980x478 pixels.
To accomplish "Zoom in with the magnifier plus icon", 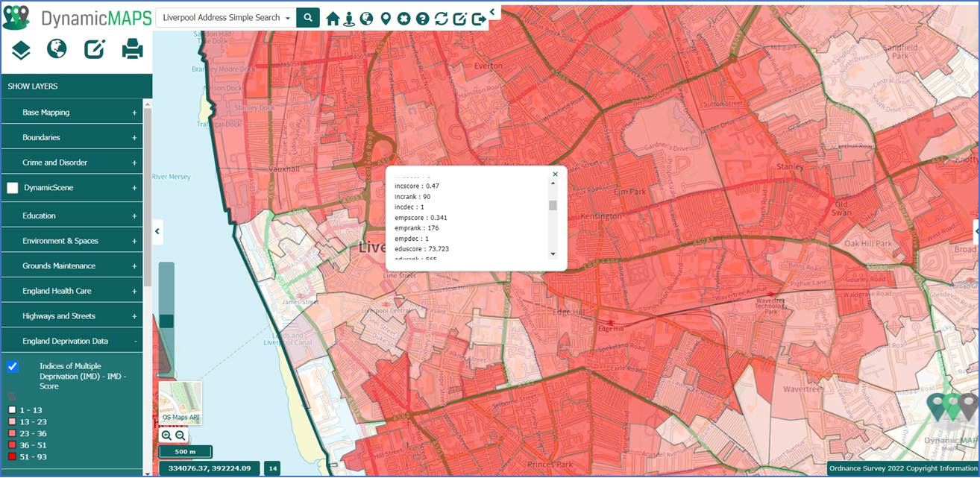I will click(166, 435).
